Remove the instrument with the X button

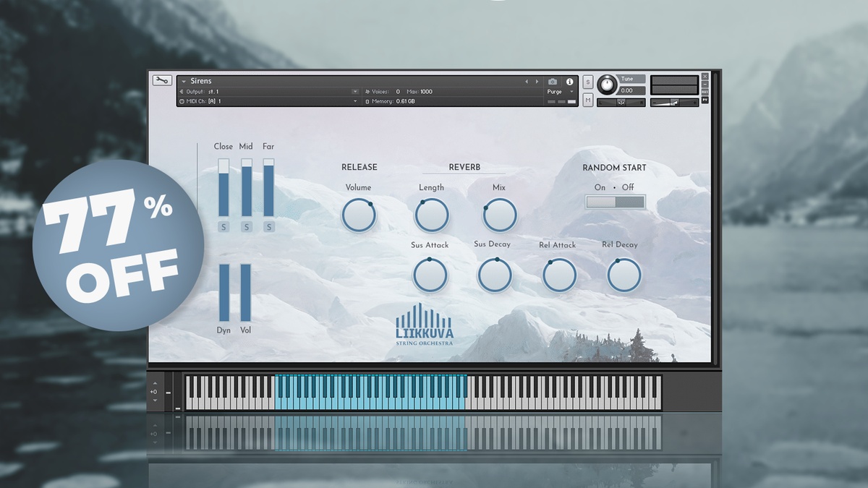point(705,76)
